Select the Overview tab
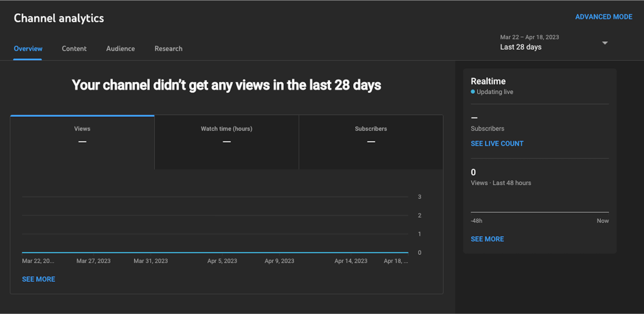 click(x=28, y=48)
